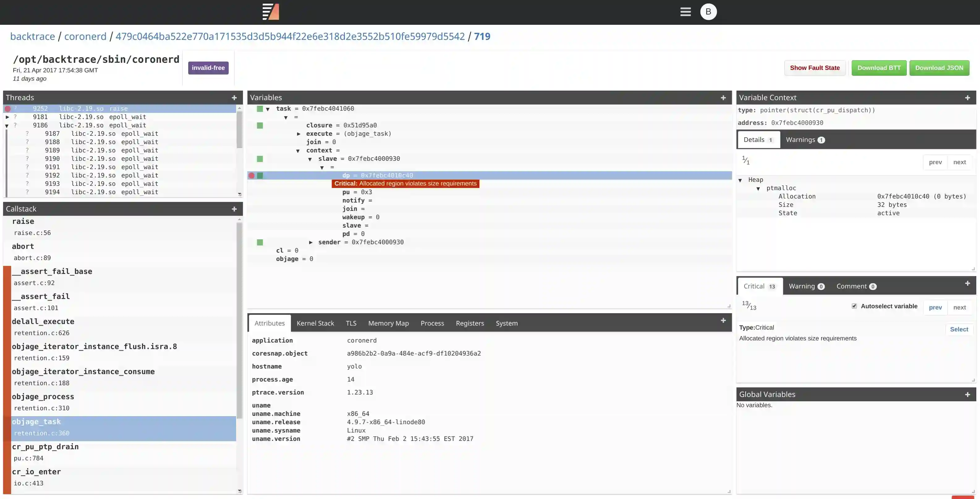Click plus icon on Global Variables panel
The width and height of the screenshot is (980, 499).
coord(967,394)
